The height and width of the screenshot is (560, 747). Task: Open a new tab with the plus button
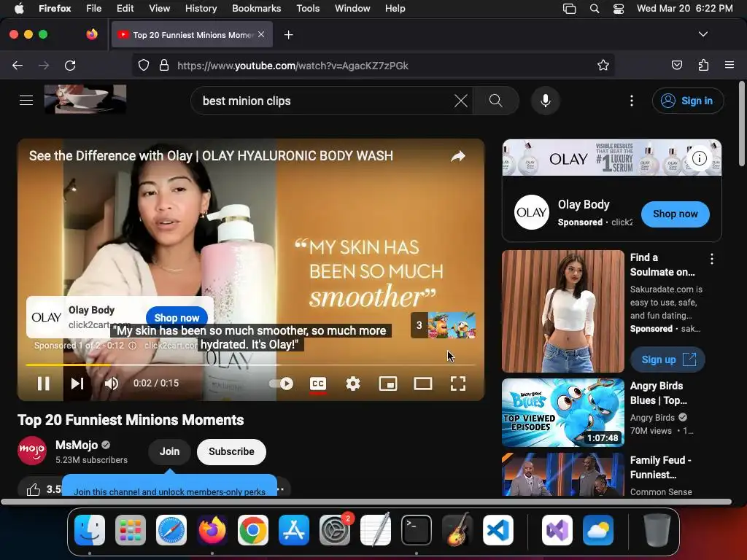click(288, 35)
